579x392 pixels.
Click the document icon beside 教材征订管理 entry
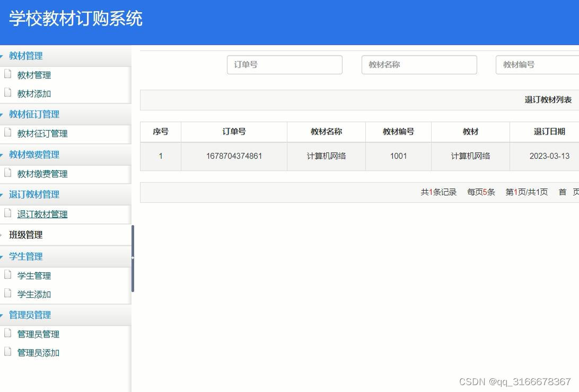(x=9, y=134)
